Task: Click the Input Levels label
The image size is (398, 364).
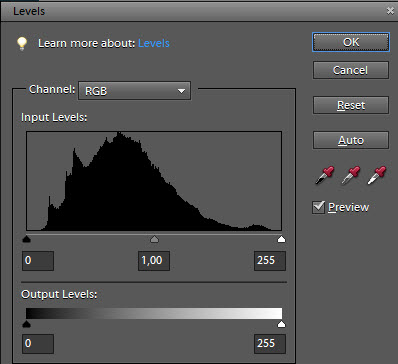Action: point(54,118)
